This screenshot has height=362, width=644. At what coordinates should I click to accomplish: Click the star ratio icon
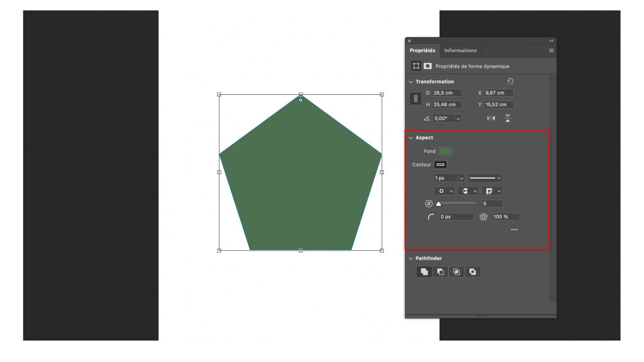[484, 217]
